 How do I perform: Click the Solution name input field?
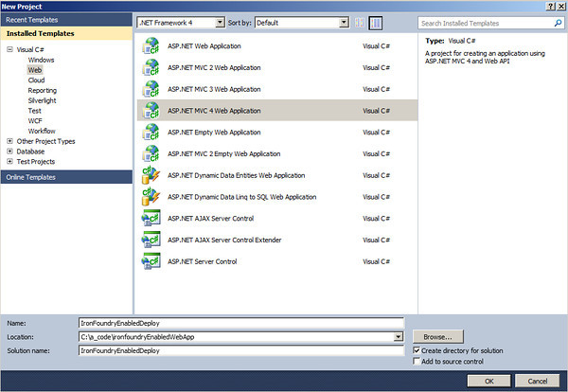240,350
